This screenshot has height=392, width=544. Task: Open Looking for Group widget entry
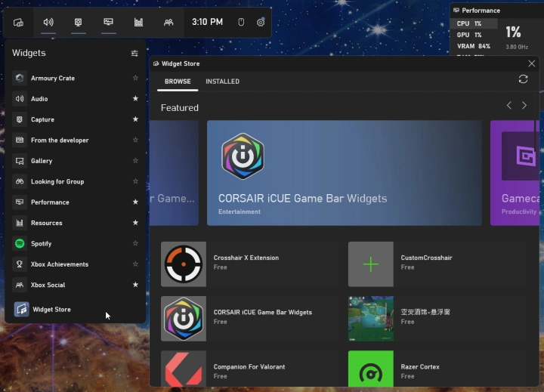tap(57, 182)
